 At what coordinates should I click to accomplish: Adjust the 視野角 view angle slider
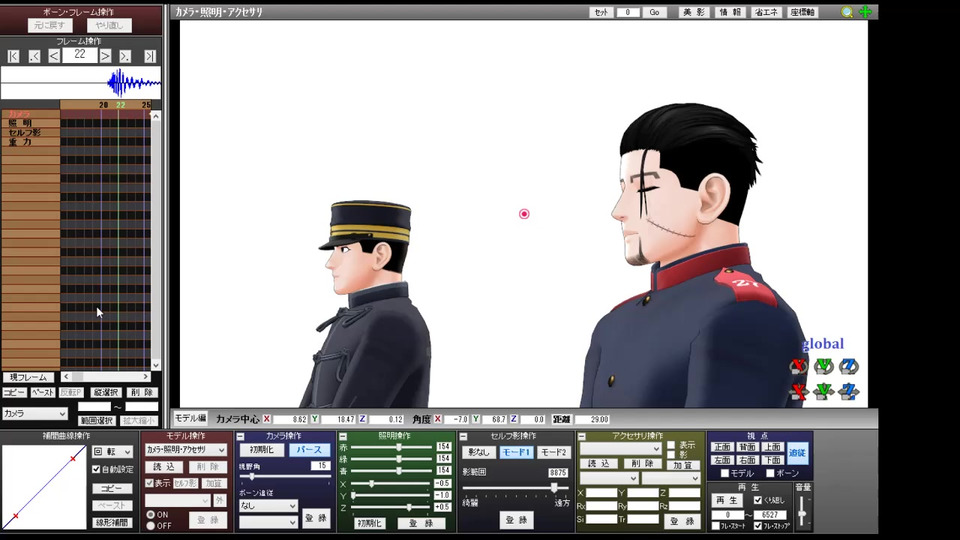pyautogui.click(x=251, y=476)
